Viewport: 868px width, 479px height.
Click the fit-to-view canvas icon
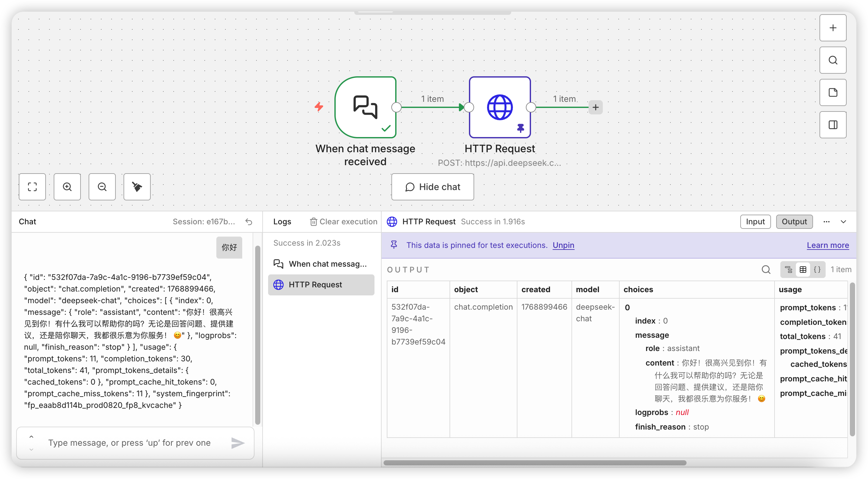tap(32, 187)
